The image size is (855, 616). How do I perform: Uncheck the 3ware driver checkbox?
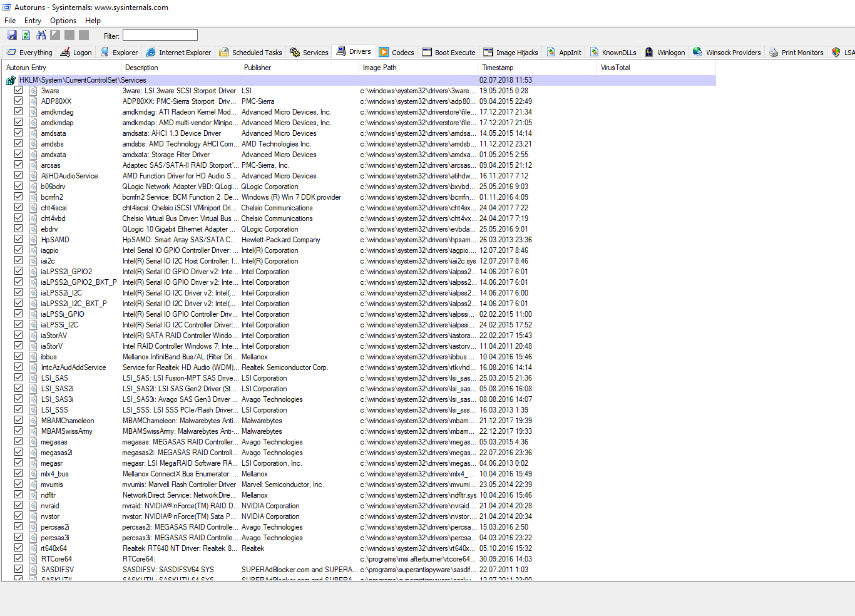(19, 90)
